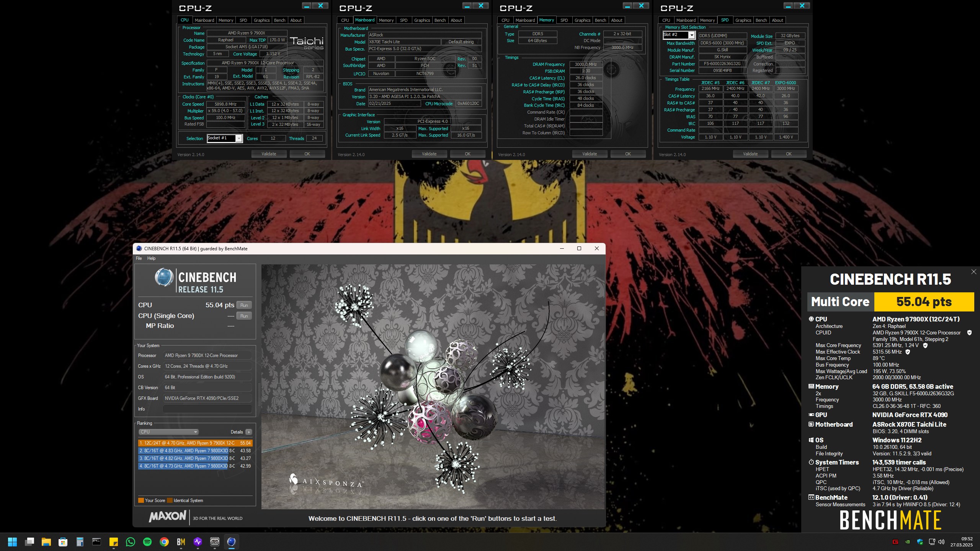Open About tab in second CPU-Z window
Image resolution: width=980 pixels, height=551 pixels.
tap(456, 20)
